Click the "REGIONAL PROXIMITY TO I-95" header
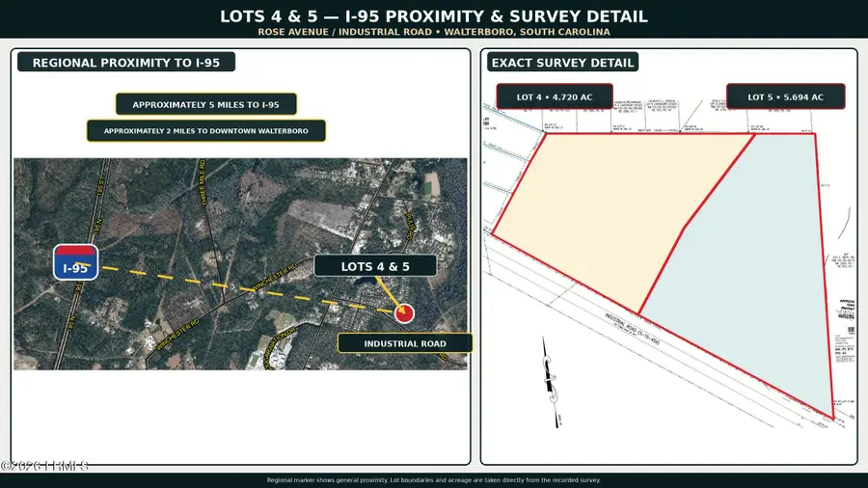 click(126, 63)
